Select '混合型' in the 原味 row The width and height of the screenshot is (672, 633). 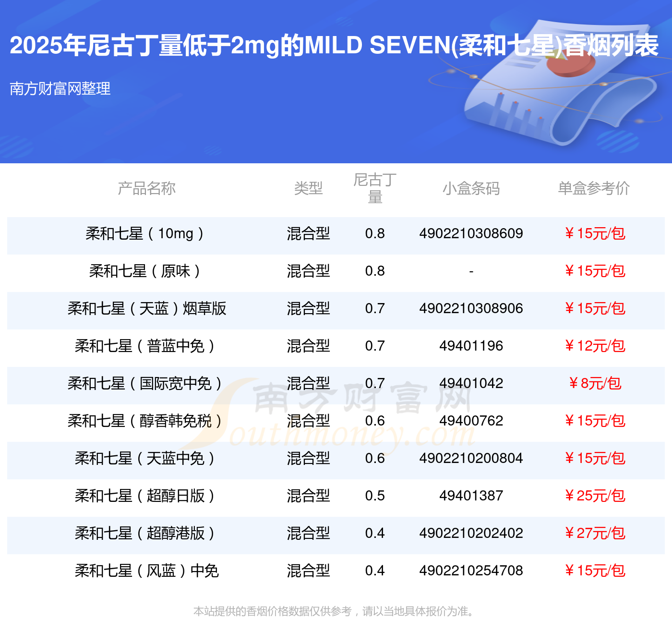(308, 271)
